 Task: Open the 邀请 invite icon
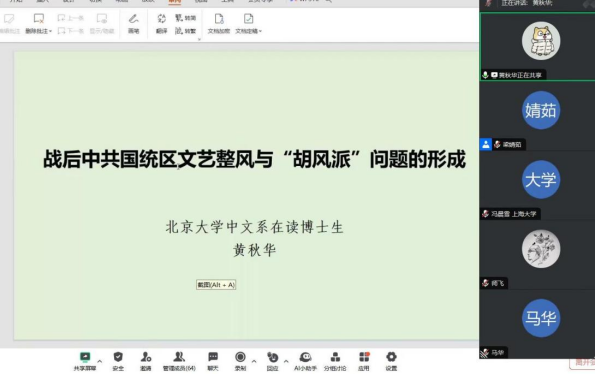click(146, 361)
